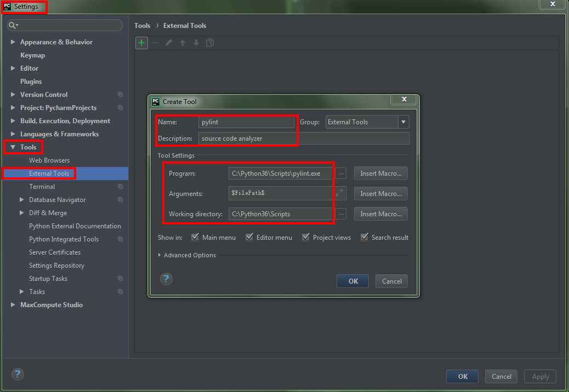The height and width of the screenshot is (392, 569).
Task: Select Keymap in settings tree
Action: [32, 55]
